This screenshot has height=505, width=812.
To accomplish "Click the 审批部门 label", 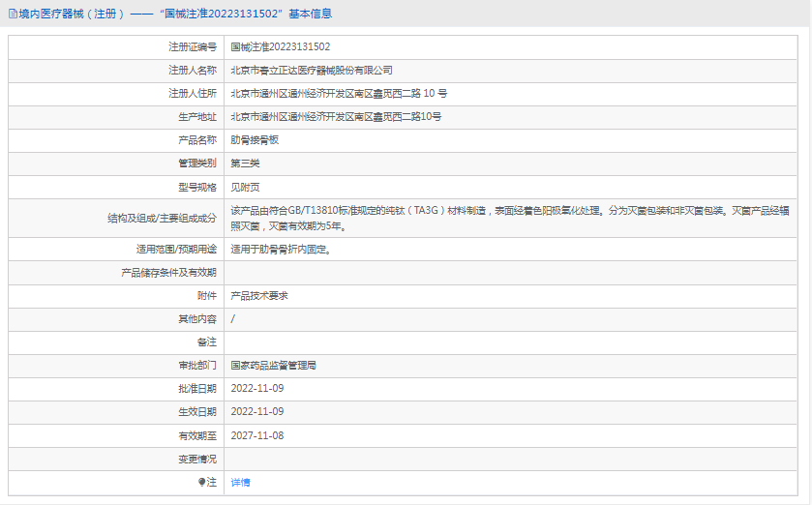I will (197, 366).
